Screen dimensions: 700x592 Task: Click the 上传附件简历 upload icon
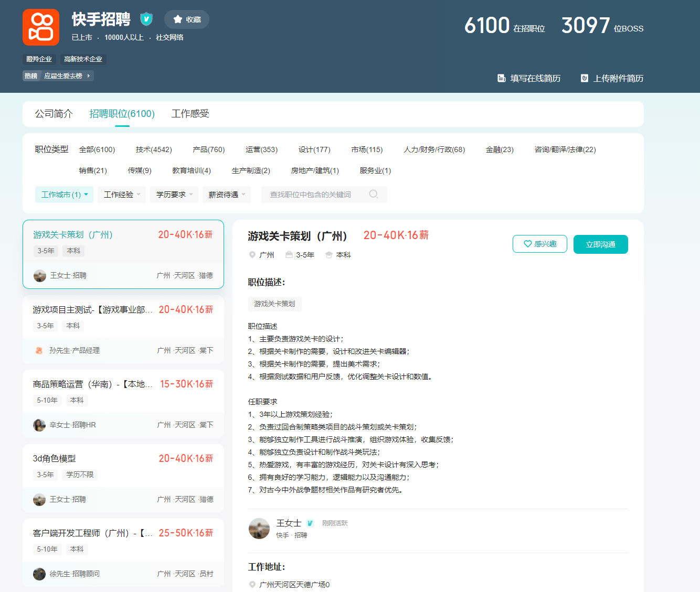[584, 78]
